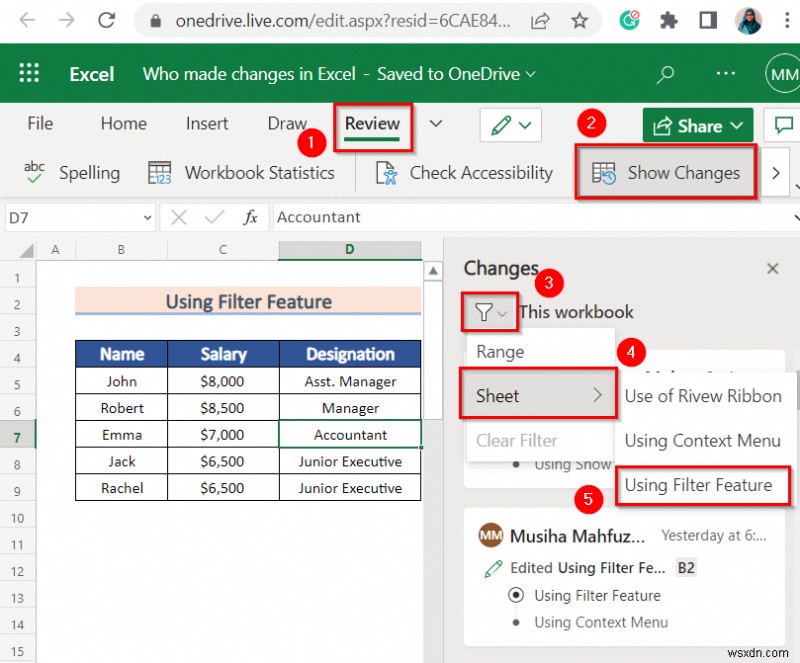Switch to the Insert ribbon tab
This screenshot has height=663, width=800.
[x=206, y=124]
